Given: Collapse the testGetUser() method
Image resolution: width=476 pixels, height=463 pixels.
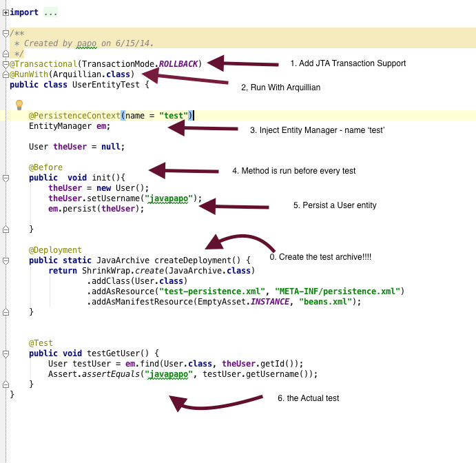Looking at the screenshot, I should pos(6,353).
